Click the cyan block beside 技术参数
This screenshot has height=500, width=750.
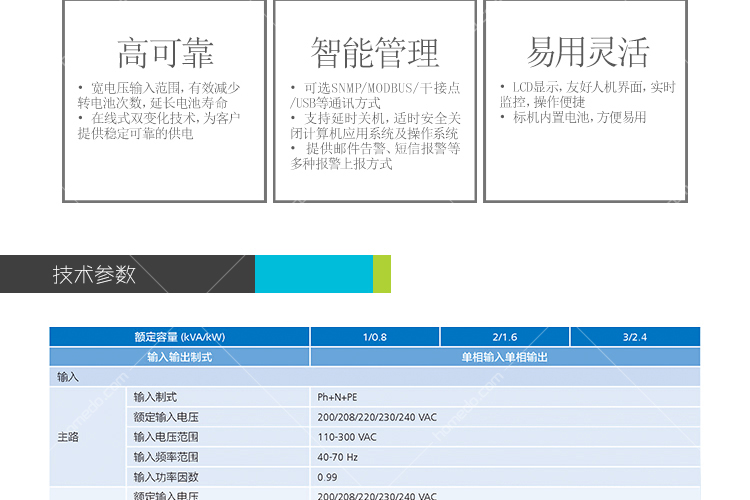point(313,274)
